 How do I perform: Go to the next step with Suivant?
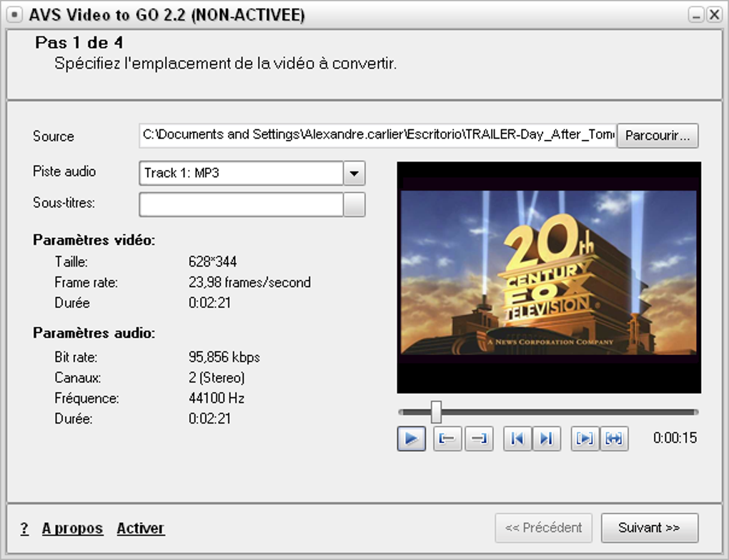(650, 528)
